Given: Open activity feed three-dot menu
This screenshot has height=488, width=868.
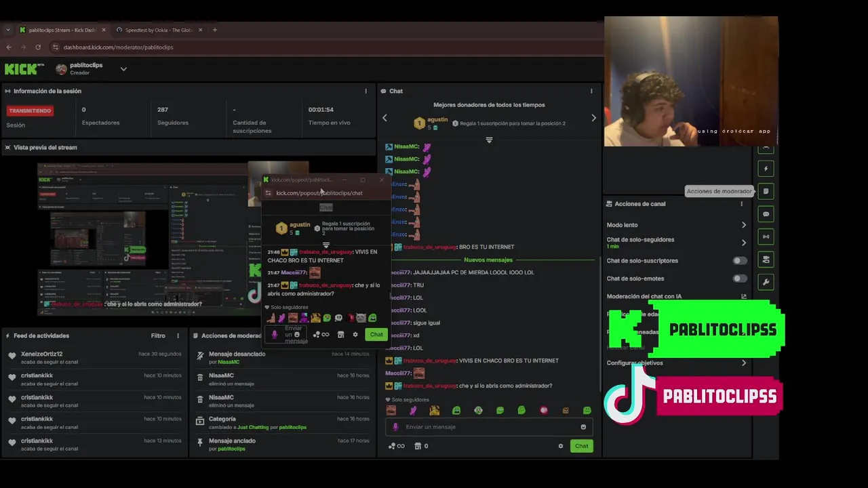Looking at the screenshot, I should pos(178,335).
